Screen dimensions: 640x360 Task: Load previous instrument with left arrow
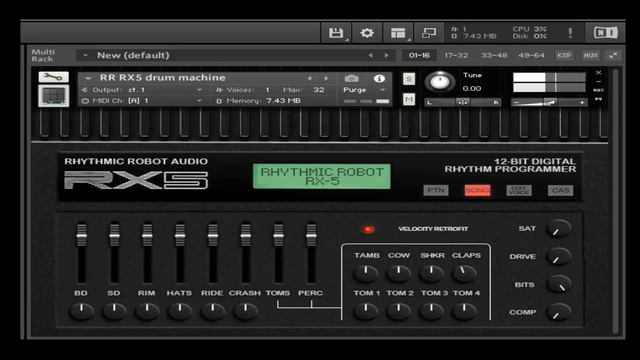pos(310,78)
